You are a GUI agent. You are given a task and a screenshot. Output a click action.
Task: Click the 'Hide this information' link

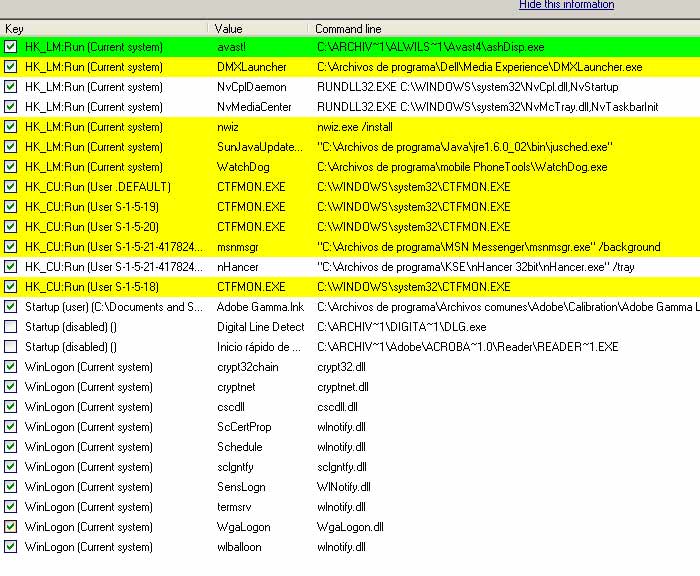pyautogui.click(x=566, y=4)
